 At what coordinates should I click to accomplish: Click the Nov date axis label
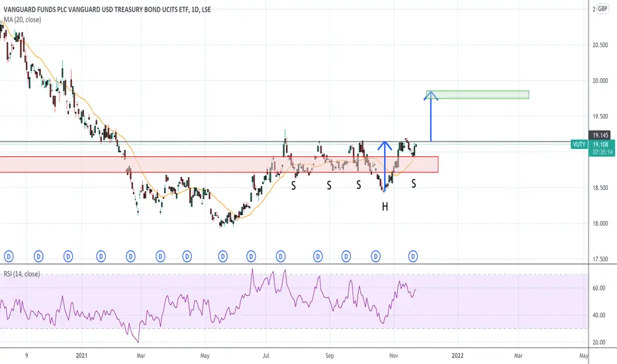pyautogui.click(x=393, y=356)
